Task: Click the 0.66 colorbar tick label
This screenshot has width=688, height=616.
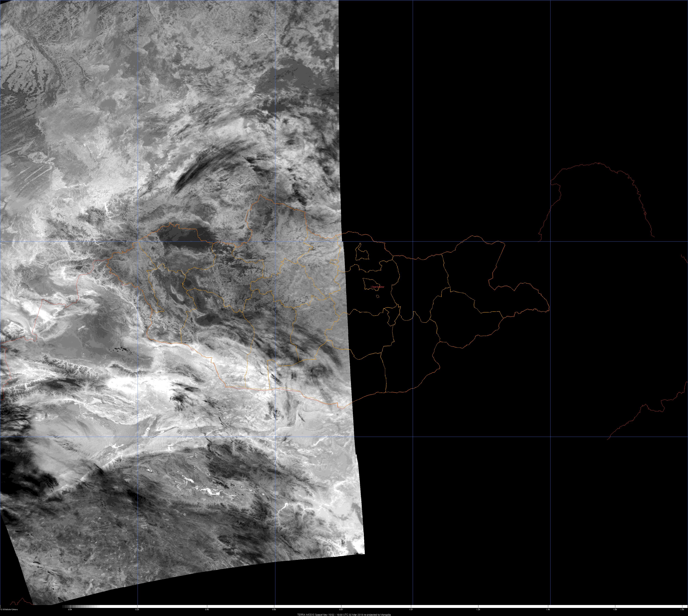Action: point(274,610)
